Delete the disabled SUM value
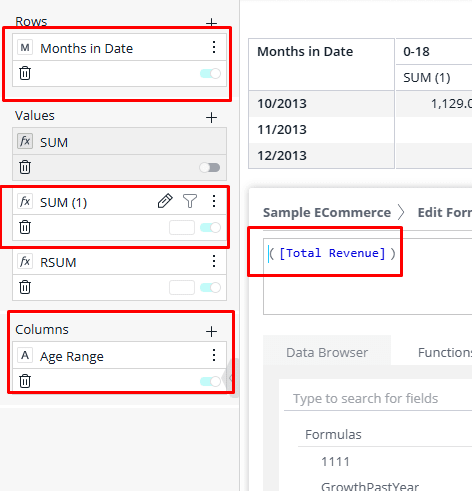Image resolution: width=472 pixels, height=491 pixels. tap(25, 167)
